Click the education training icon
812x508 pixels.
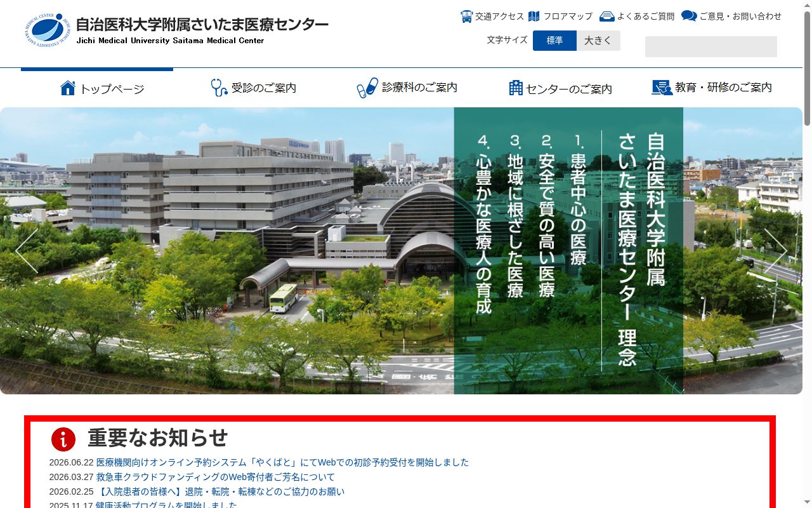coord(662,88)
